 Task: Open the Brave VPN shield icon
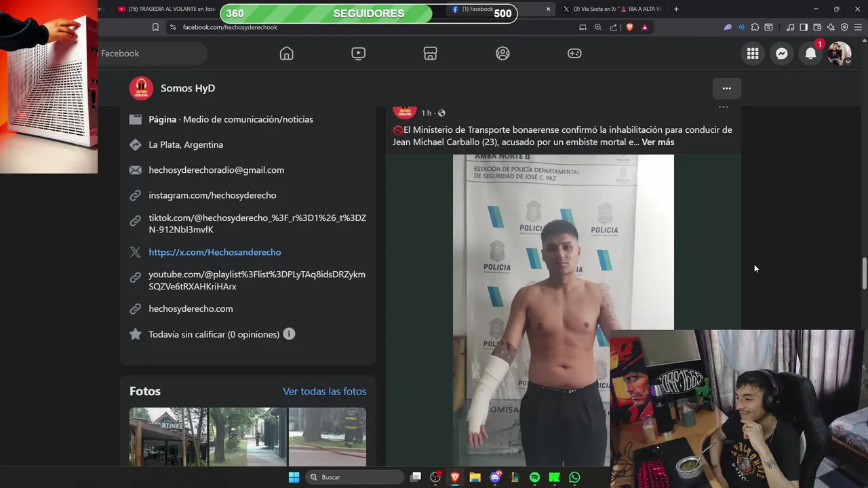[x=844, y=27]
